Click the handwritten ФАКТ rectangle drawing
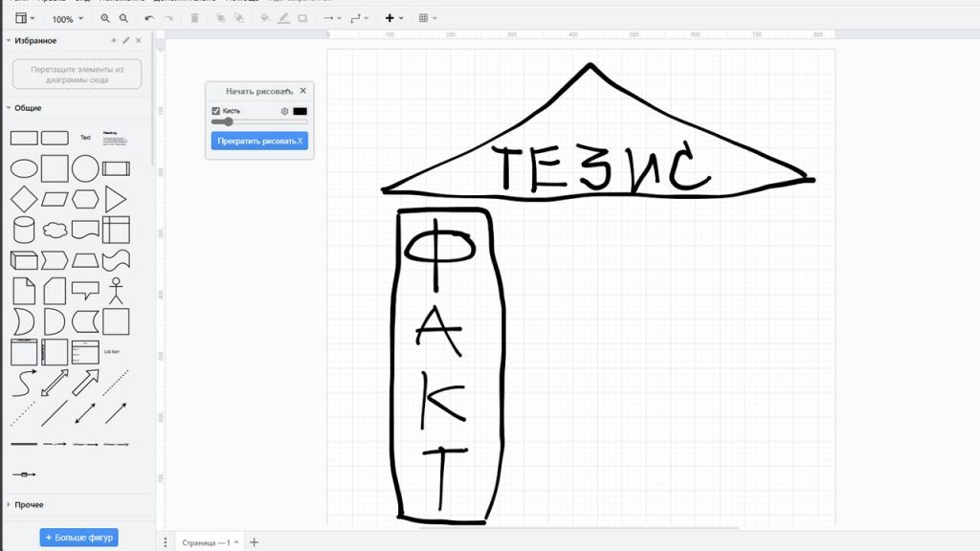 [x=446, y=365]
